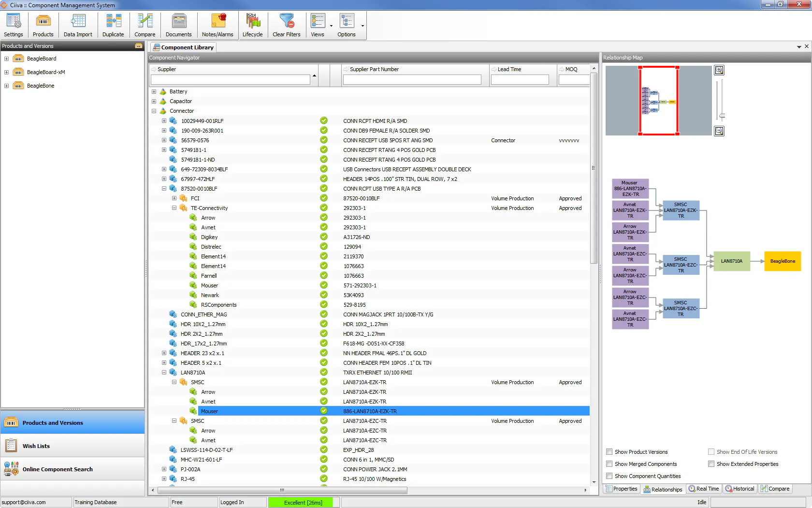Enable Show Merged Components checkbox
The height and width of the screenshot is (508, 812).
coord(609,464)
